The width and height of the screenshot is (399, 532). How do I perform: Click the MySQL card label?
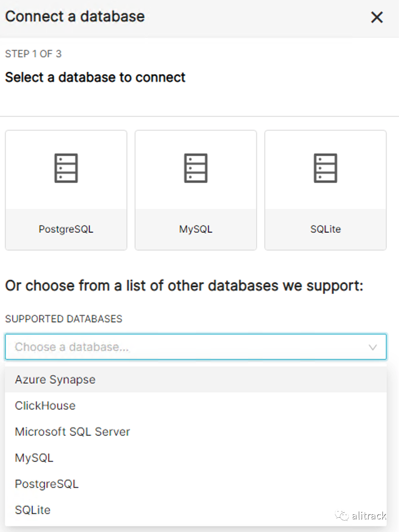tap(196, 229)
